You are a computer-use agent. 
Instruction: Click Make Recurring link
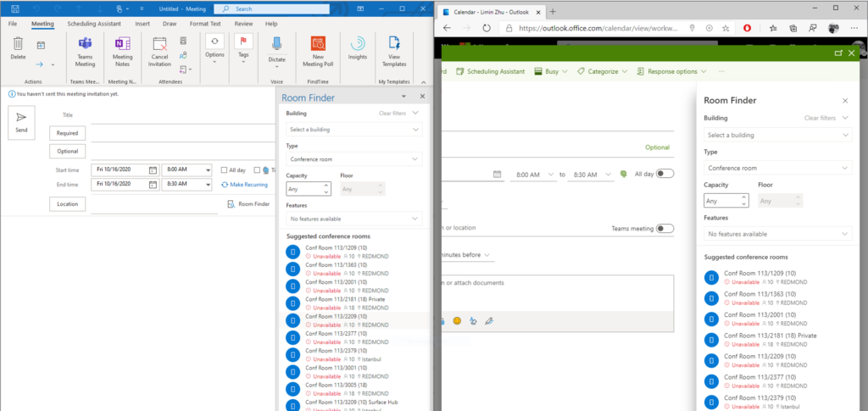[244, 185]
